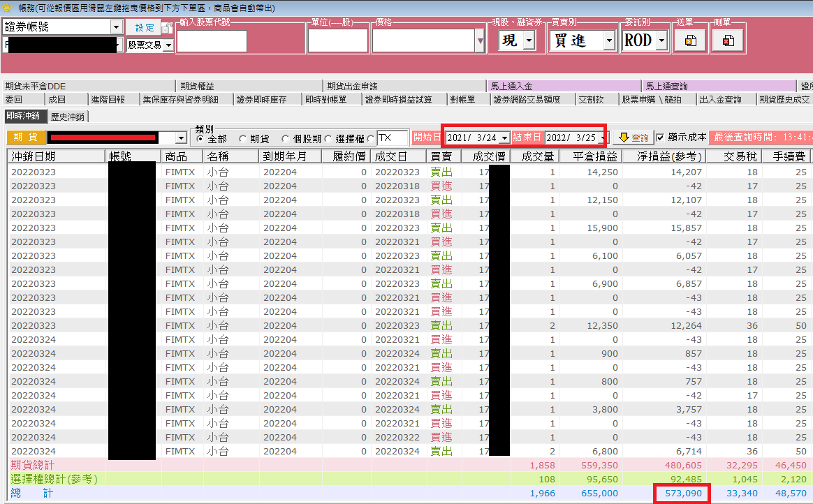The width and height of the screenshot is (813, 504).
Task: Select the radio button before the TX field
Action: pos(370,138)
